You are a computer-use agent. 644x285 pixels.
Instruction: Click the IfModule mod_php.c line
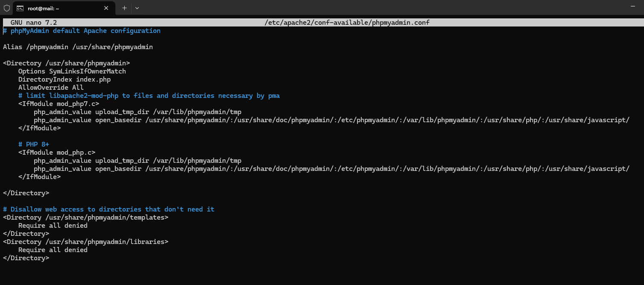[x=57, y=153]
